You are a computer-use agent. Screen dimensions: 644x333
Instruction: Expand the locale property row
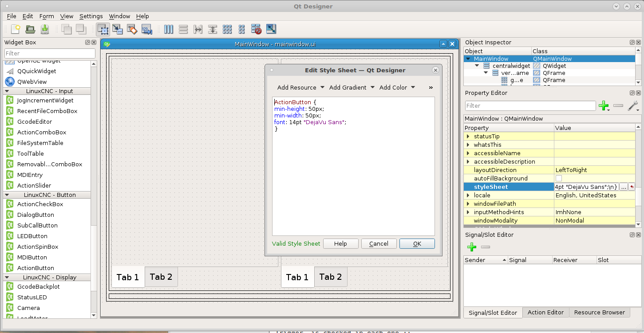click(468, 196)
